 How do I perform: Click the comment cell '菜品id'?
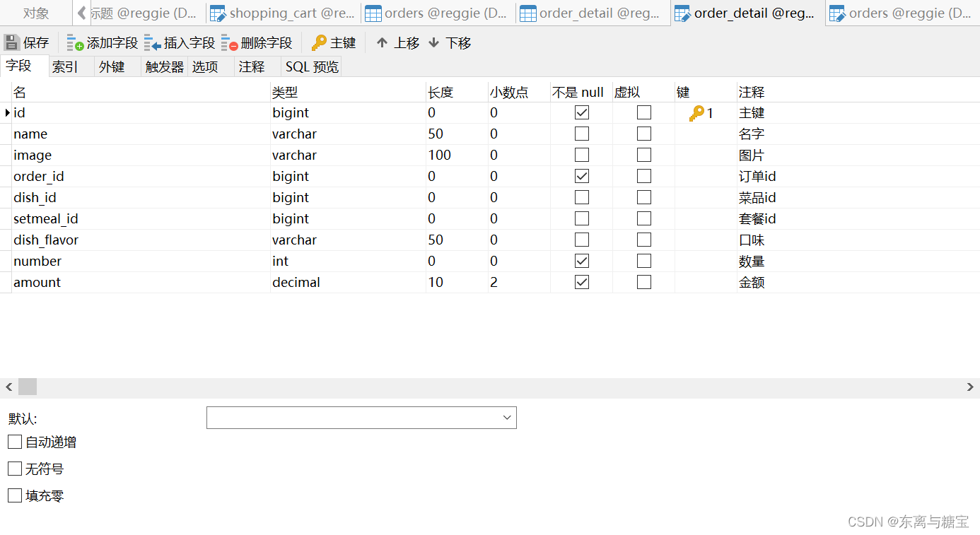coord(858,197)
